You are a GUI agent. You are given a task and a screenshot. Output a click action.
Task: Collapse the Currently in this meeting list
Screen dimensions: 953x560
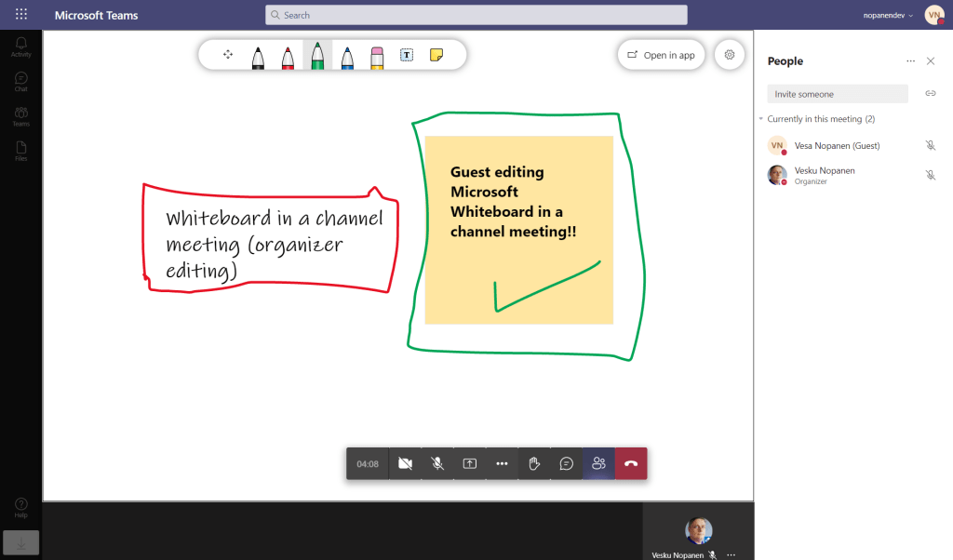click(x=760, y=119)
